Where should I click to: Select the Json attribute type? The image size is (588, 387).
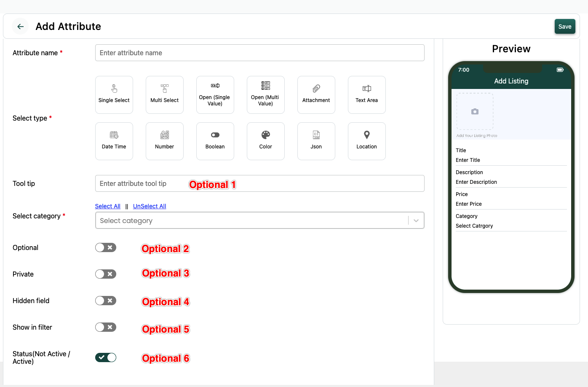click(316, 141)
